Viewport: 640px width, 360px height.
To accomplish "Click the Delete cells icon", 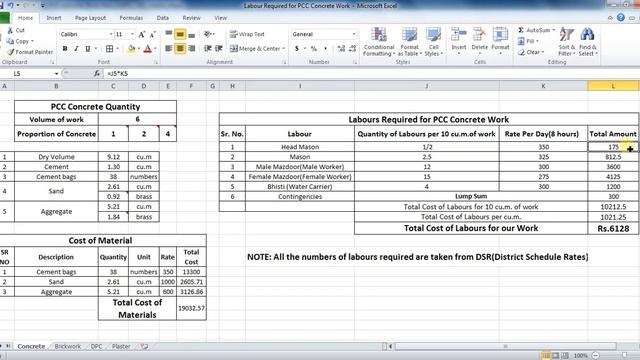I will [479, 35].
